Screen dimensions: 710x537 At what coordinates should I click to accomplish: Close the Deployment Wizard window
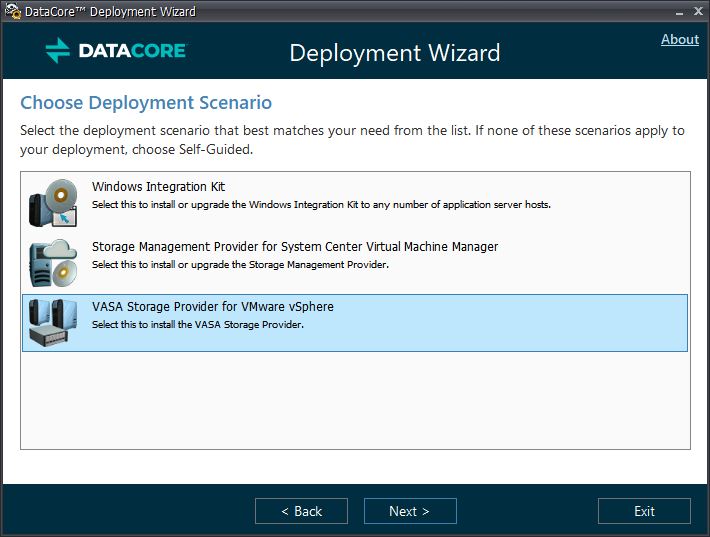coord(695,12)
